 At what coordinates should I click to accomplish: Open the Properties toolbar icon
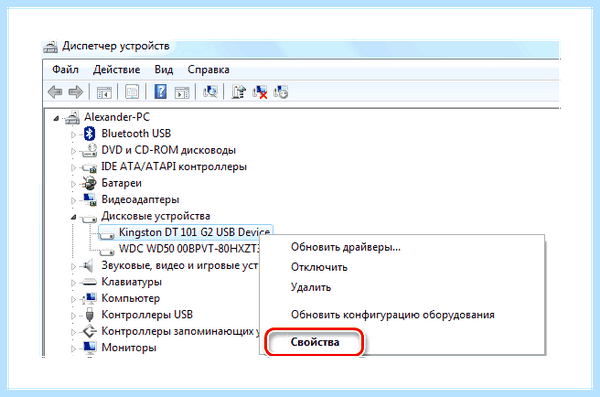pyautogui.click(x=132, y=92)
